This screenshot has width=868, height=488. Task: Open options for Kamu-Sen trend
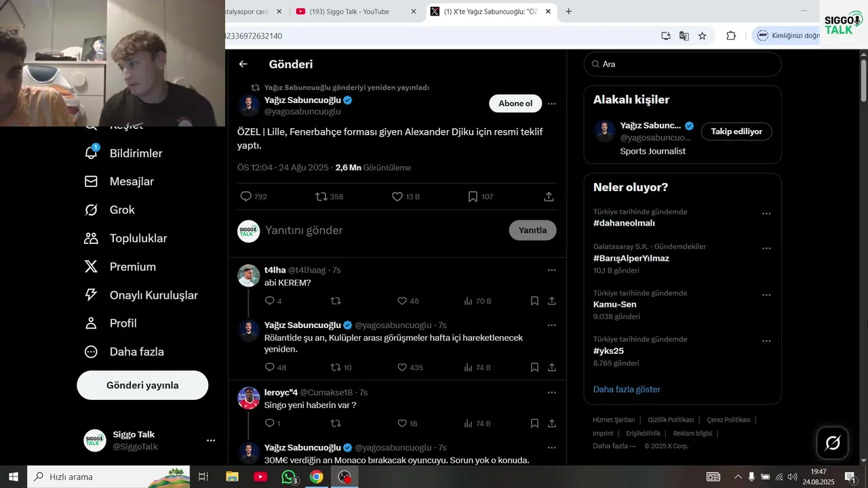[766, 295]
